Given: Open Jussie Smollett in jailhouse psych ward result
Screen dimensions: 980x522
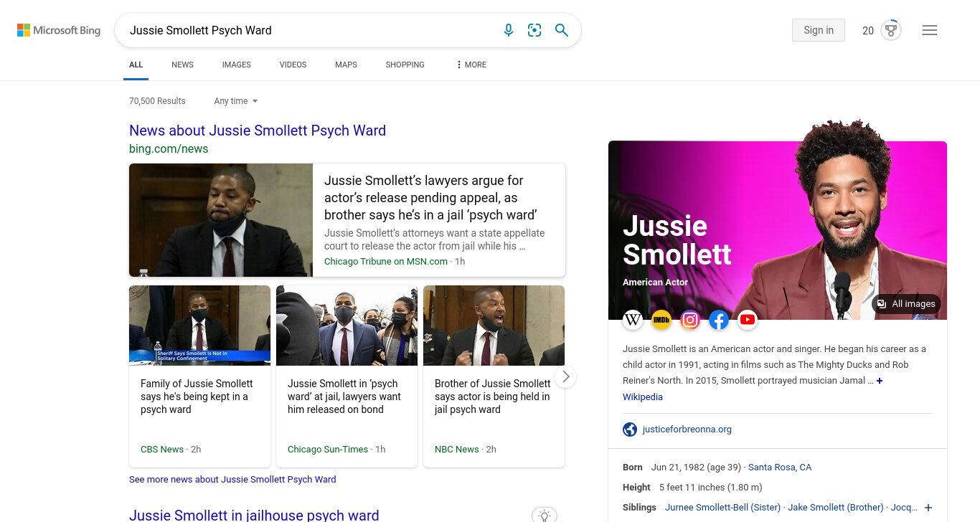Looking at the screenshot, I should coord(254,515).
